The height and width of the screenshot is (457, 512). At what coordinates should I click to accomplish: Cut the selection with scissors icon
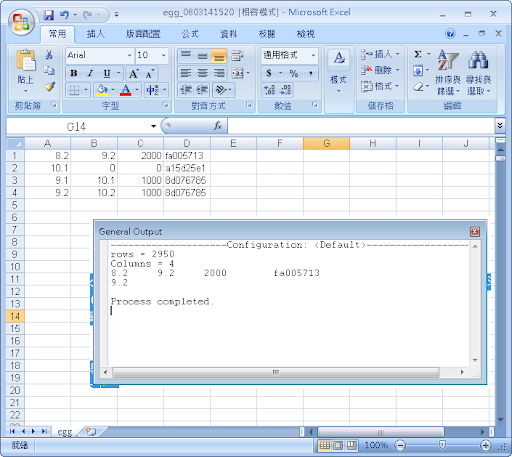pyautogui.click(x=49, y=54)
